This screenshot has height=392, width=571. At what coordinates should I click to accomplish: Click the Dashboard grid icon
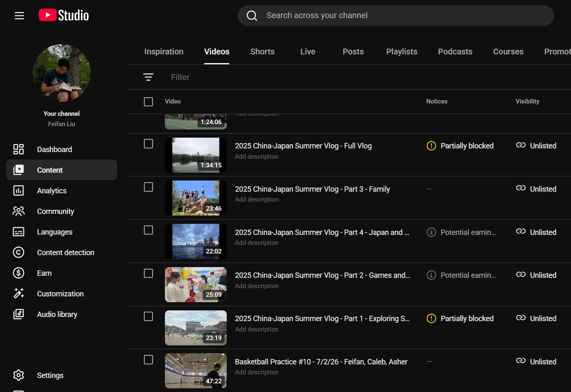tap(19, 149)
